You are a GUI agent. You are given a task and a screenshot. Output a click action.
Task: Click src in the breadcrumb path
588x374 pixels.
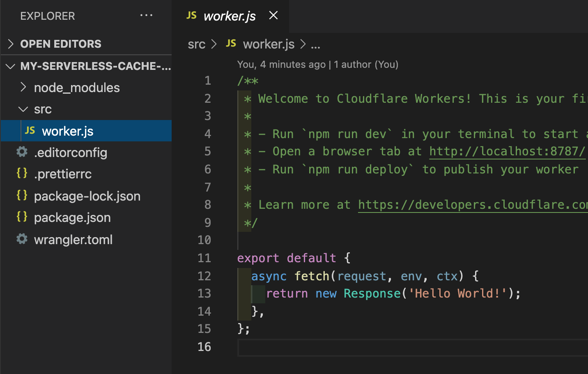[x=196, y=44]
